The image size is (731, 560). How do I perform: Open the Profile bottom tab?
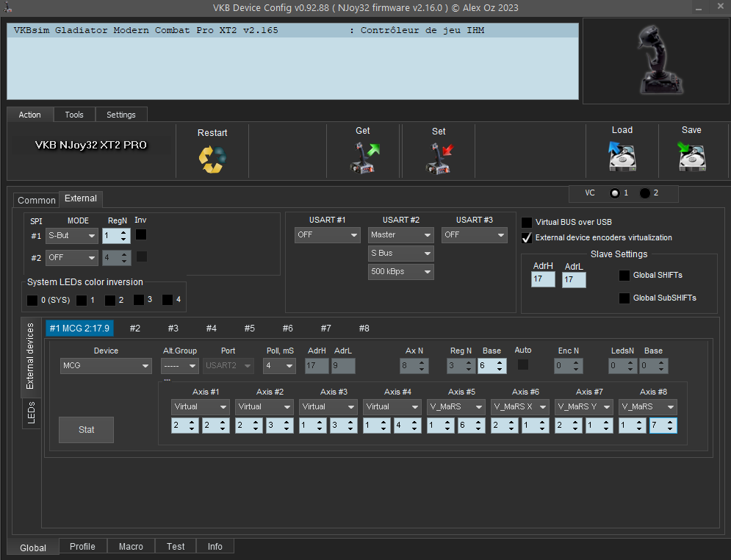(82, 546)
